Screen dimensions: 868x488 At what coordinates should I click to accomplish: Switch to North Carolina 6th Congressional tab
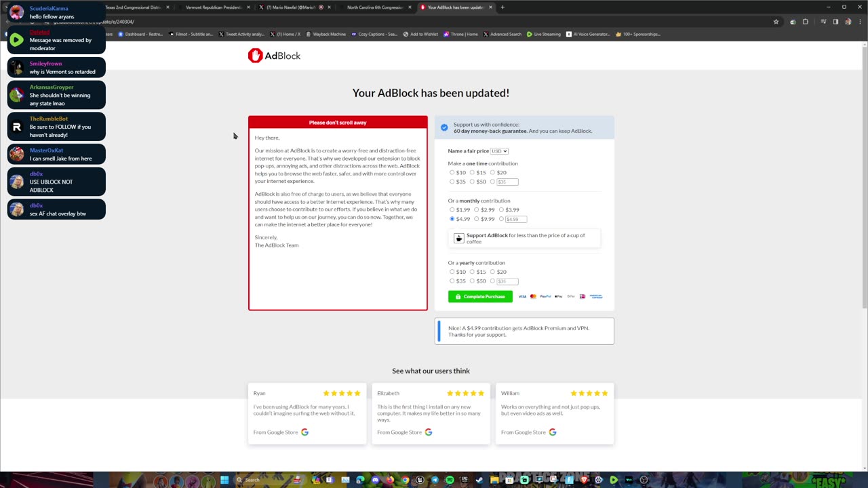[x=374, y=7]
